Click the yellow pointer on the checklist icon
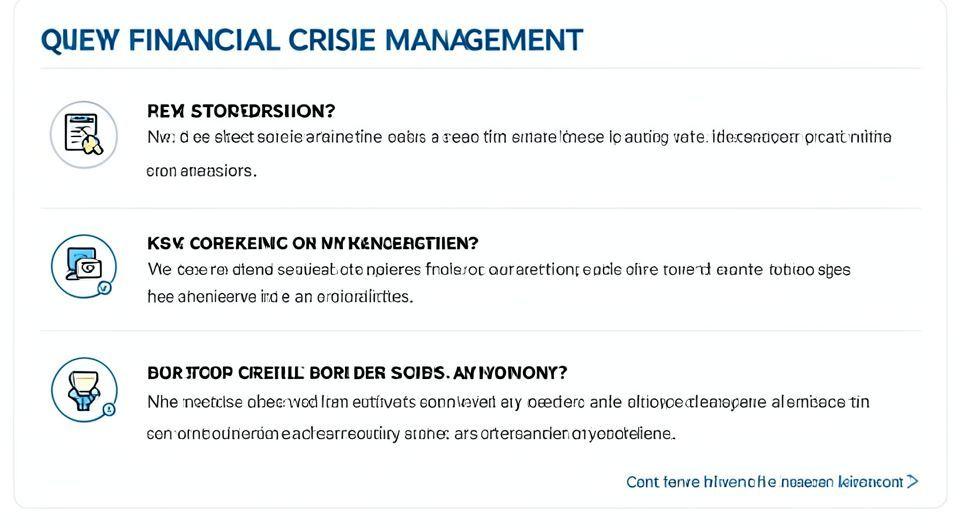This screenshot has width=960, height=528. point(93,146)
